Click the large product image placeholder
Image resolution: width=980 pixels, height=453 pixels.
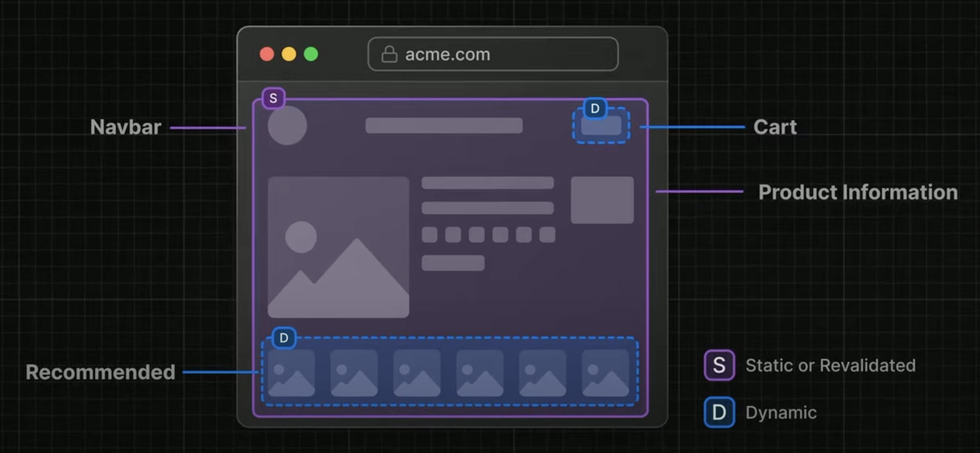338,247
